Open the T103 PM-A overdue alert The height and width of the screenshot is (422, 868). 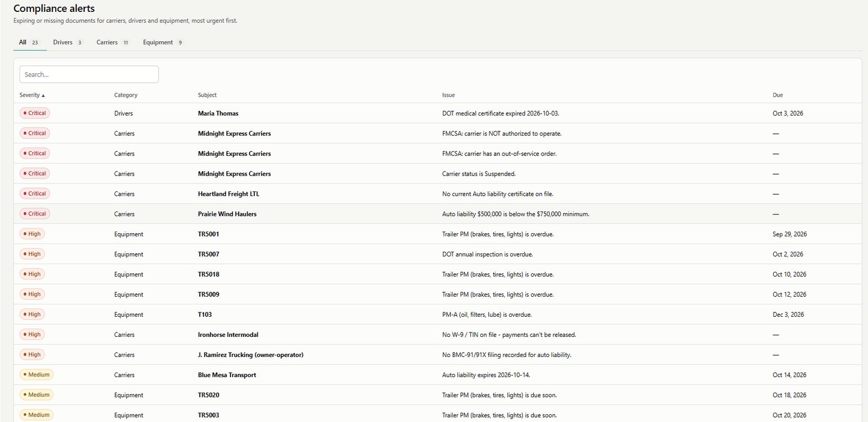click(437, 315)
